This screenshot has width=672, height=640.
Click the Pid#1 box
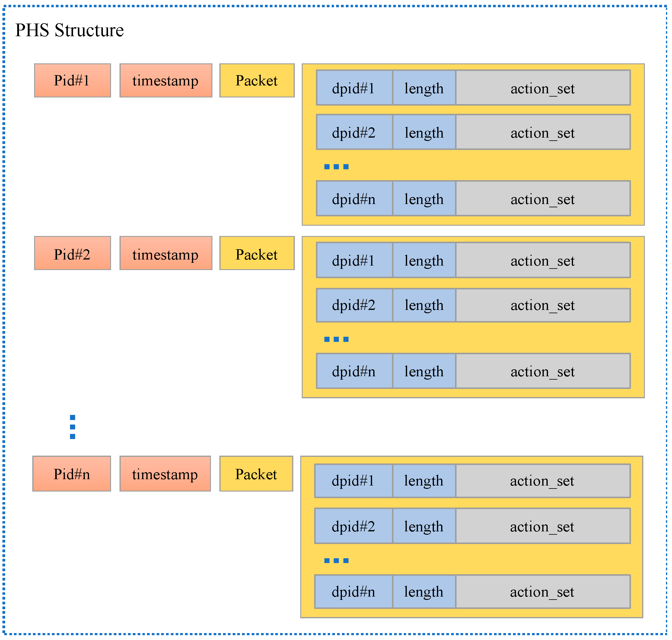72,81
